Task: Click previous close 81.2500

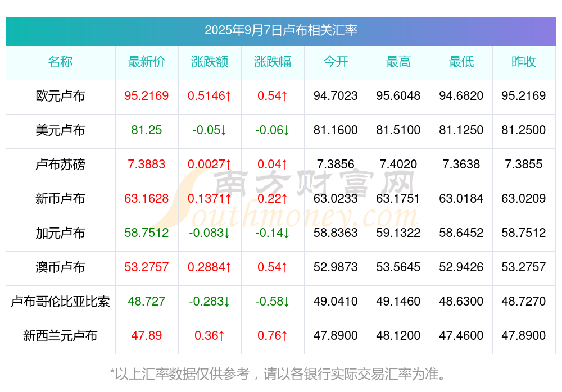Action: pos(524,130)
